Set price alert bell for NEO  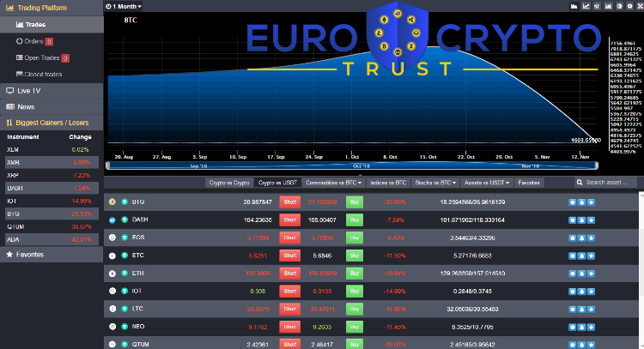click(581, 328)
